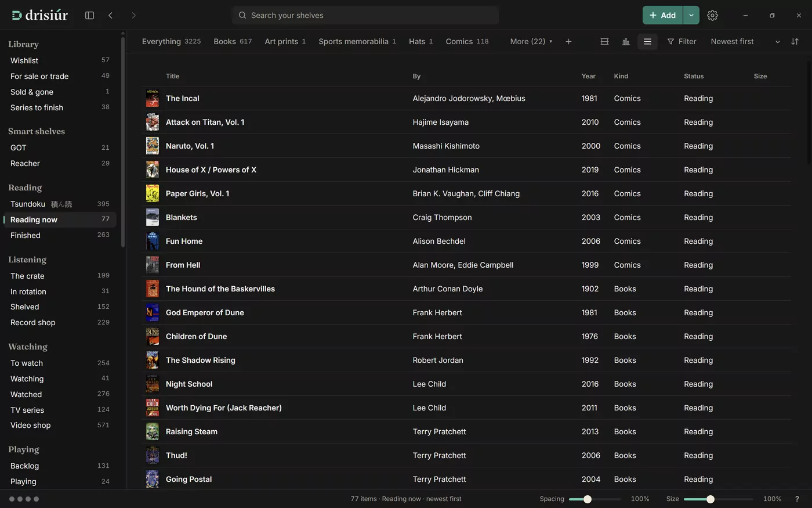The width and height of the screenshot is (812, 508).
Task: Open the Wishlist shelf
Action: click(60, 60)
